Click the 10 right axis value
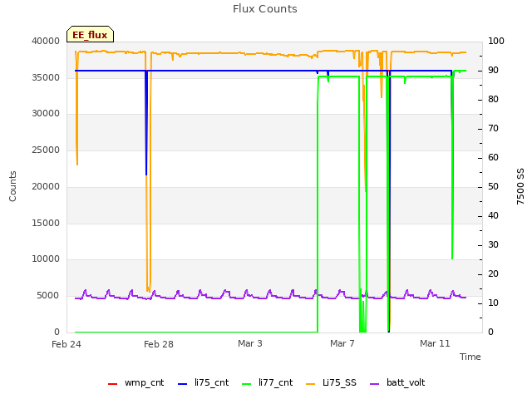 (493, 303)
